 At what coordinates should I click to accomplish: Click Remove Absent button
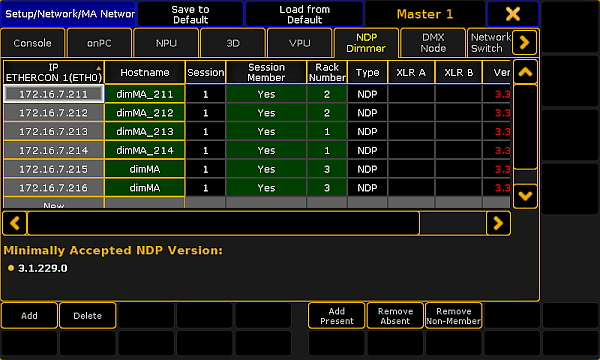(395, 316)
